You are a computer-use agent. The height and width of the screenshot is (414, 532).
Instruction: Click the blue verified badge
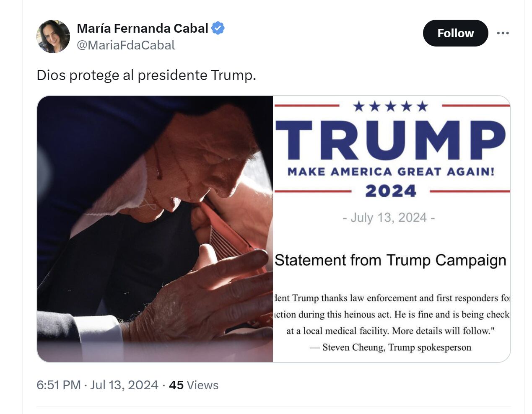218,28
